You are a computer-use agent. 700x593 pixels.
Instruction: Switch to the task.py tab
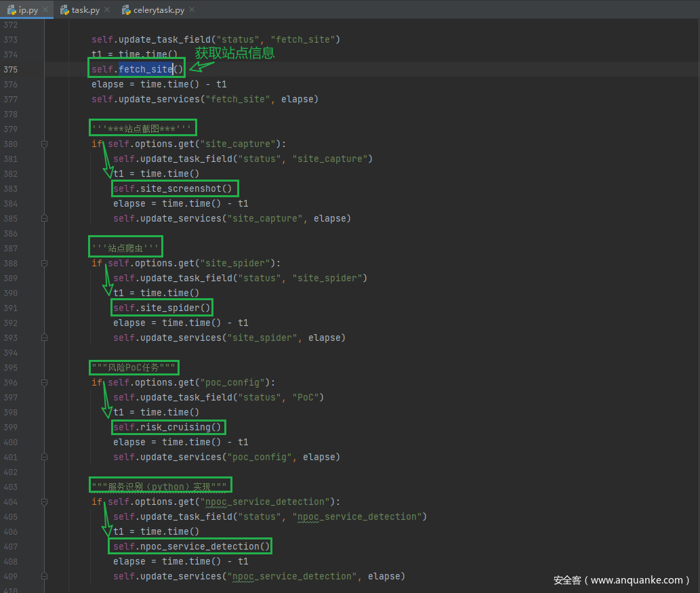tap(85, 10)
